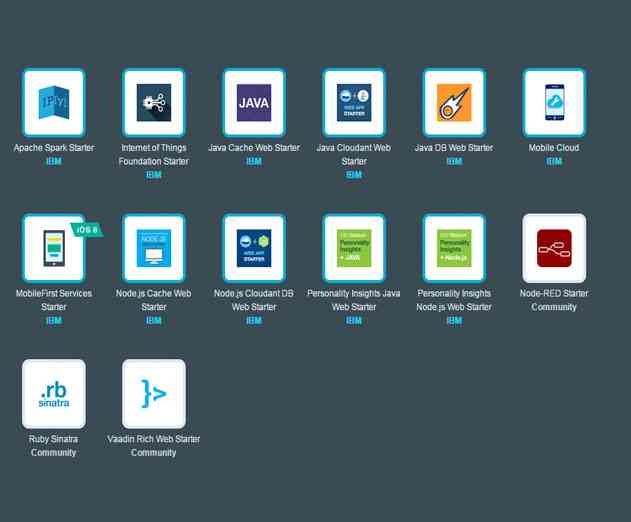The height and width of the screenshot is (522, 631).
Task: Click the Apache Spark Starter label
Action: pos(54,148)
